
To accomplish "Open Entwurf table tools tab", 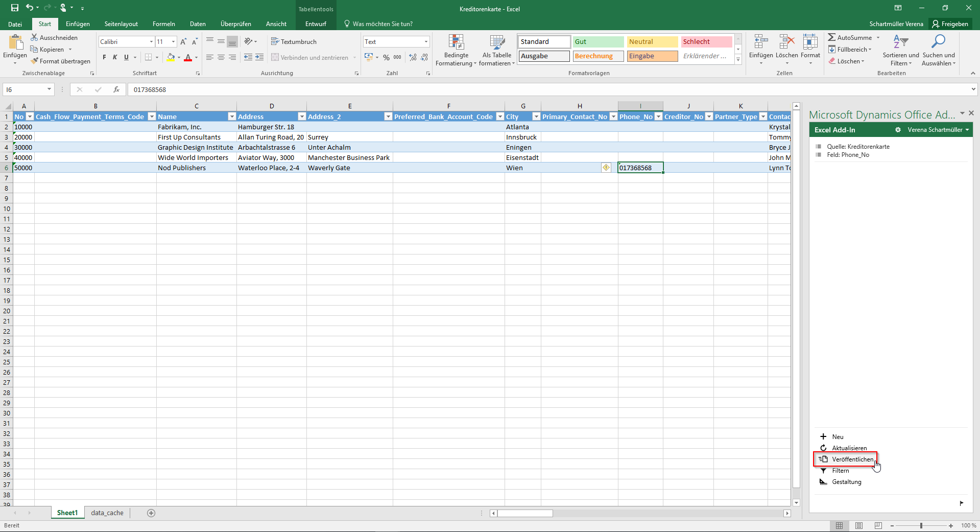I will pyautogui.click(x=316, y=24).
